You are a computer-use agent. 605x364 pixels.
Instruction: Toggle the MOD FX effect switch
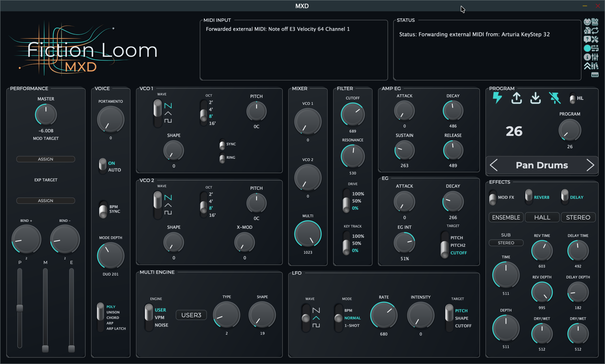coord(493,197)
